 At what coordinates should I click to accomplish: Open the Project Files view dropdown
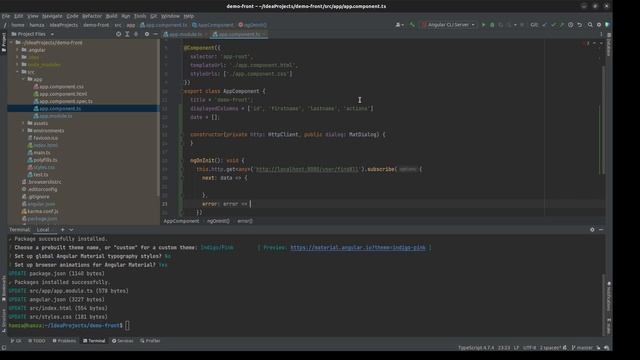click(x=33, y=34)
